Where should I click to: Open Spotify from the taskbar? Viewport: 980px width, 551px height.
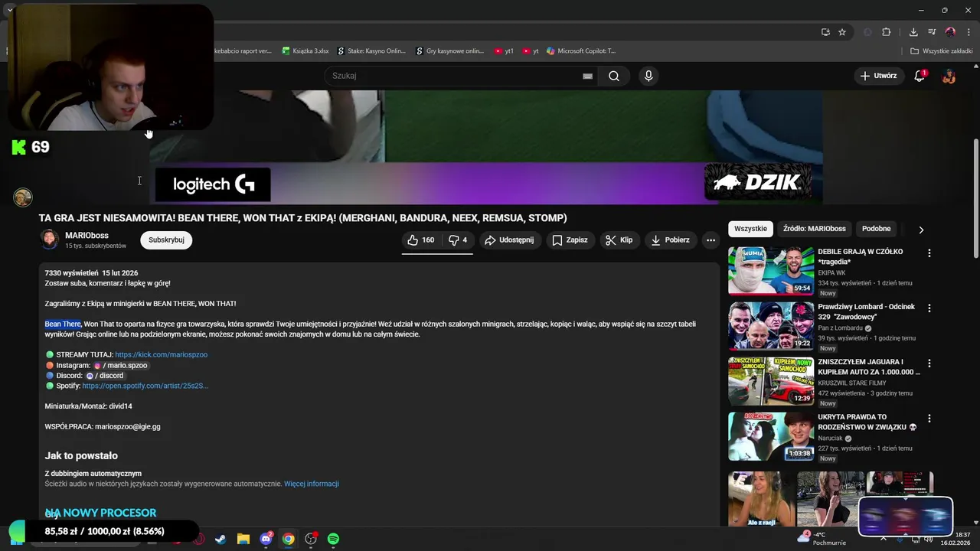point(333,539)
